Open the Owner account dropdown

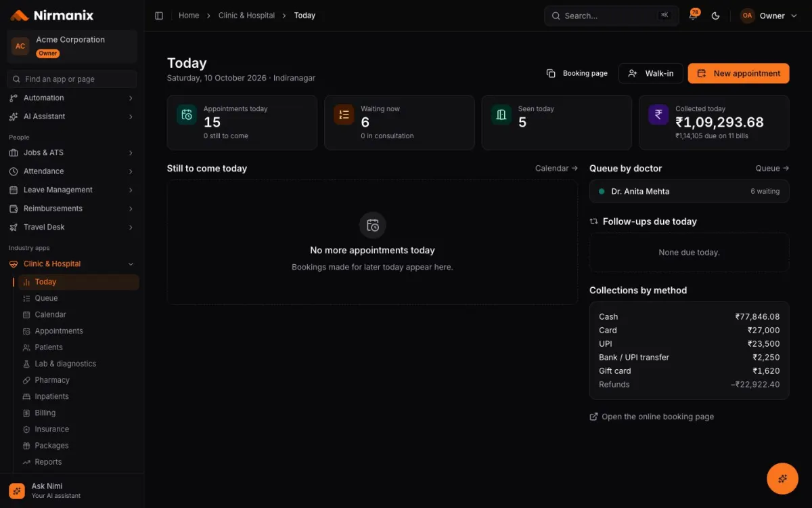coord(769,16)
